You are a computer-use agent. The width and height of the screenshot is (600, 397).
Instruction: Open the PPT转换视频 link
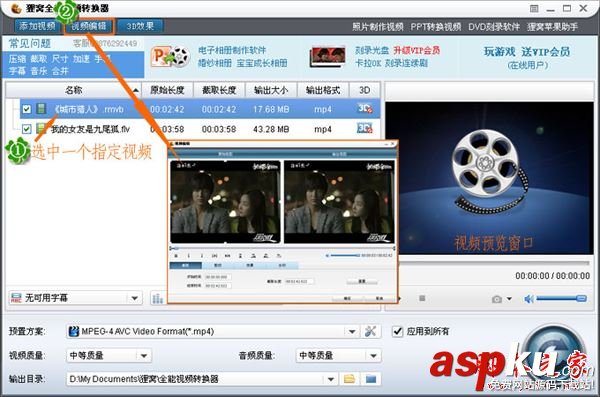point(436,27)
